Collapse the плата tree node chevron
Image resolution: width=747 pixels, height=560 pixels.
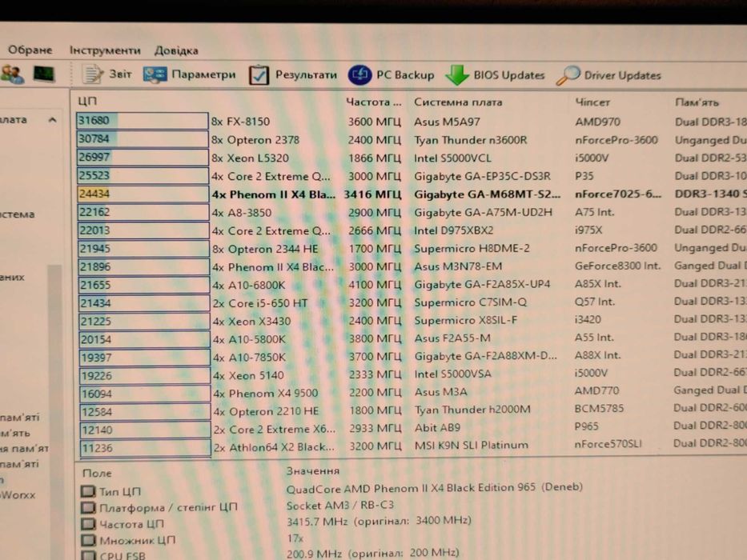(52, 119)
